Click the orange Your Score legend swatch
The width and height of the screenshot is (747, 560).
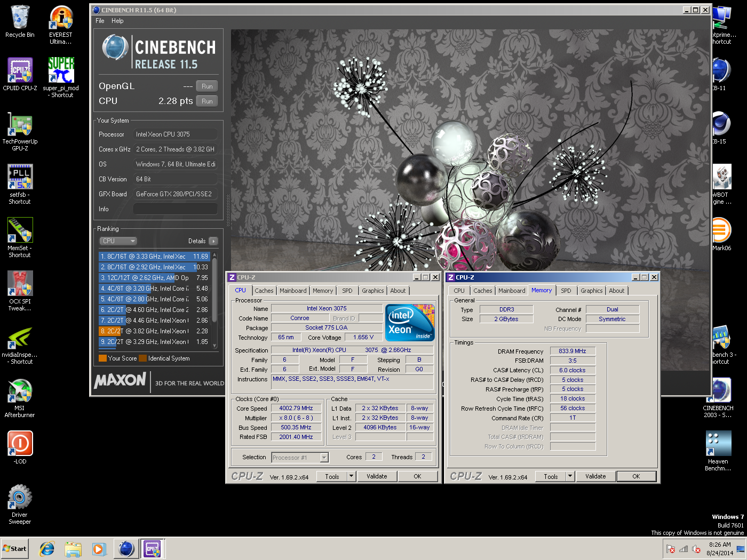point(102,358)
